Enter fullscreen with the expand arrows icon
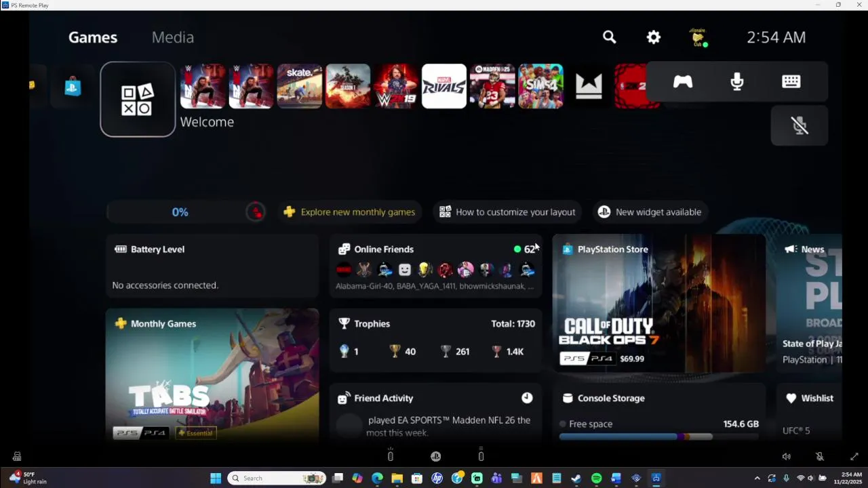Screen dimensions: 868x488 pyautogui.click(x=854, y=457)
